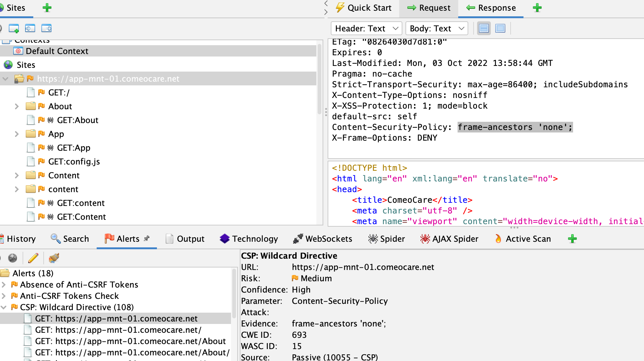Edit the selected alert with pencil icon

(x=33, y=258)
